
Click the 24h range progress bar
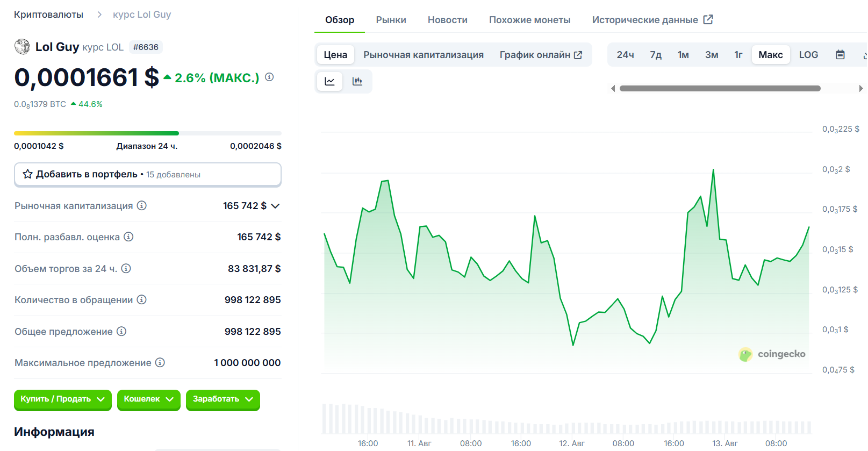(x=148, y=133)
